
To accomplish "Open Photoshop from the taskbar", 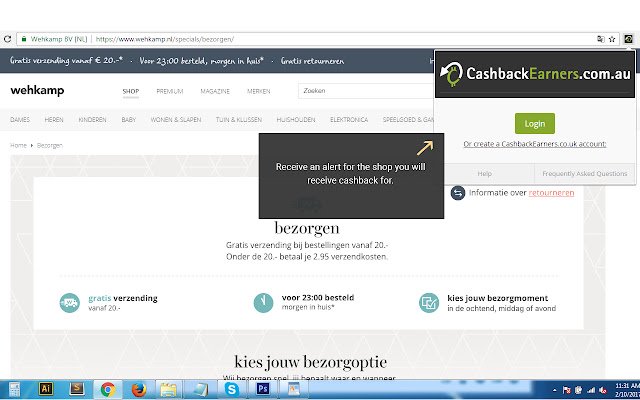I will (x=262, y=389).
